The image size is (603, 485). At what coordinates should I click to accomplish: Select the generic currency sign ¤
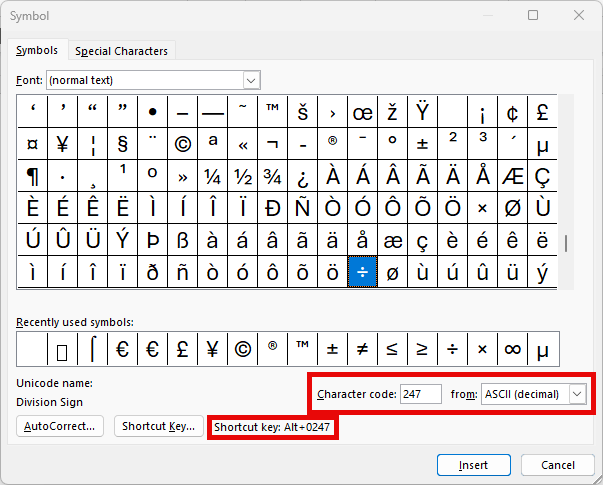(32, 144)
